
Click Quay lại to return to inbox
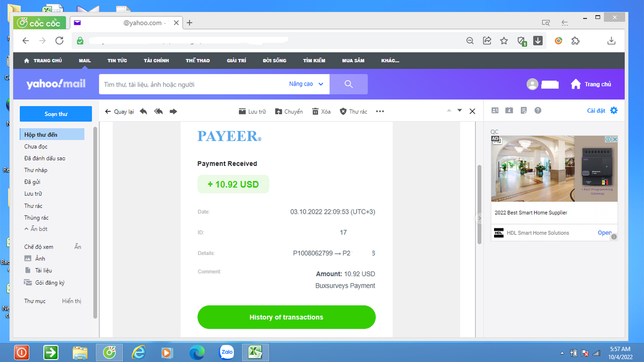tap(119, 112)
